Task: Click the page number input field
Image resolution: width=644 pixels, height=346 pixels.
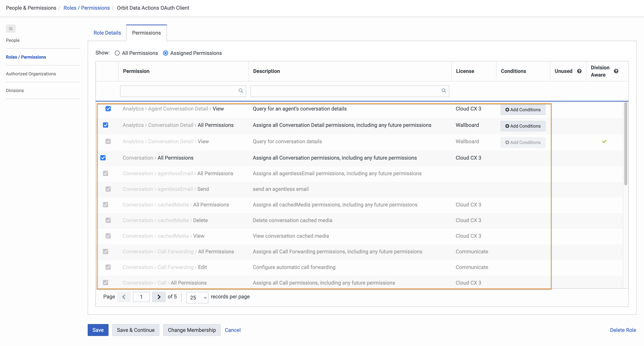Action: tap(141, 297)
